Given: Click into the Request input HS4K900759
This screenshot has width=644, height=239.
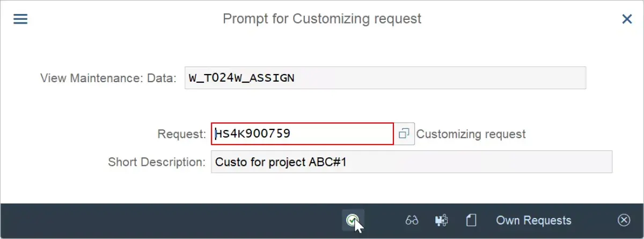Looking at the screenshot, I should coord(302,134).
